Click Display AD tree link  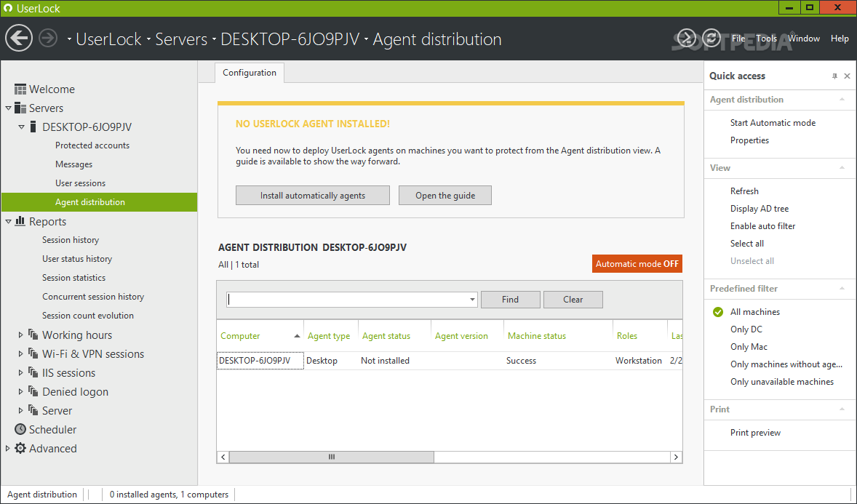point(760,209)
